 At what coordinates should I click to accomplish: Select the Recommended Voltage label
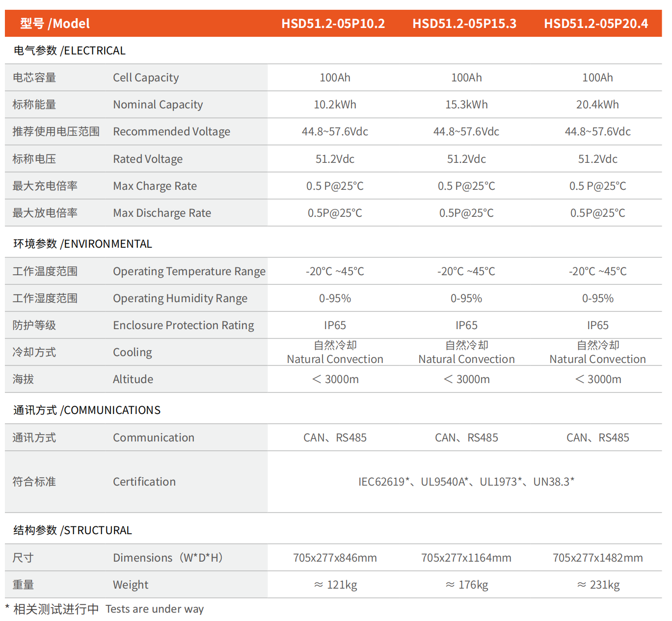click(172, 131)
